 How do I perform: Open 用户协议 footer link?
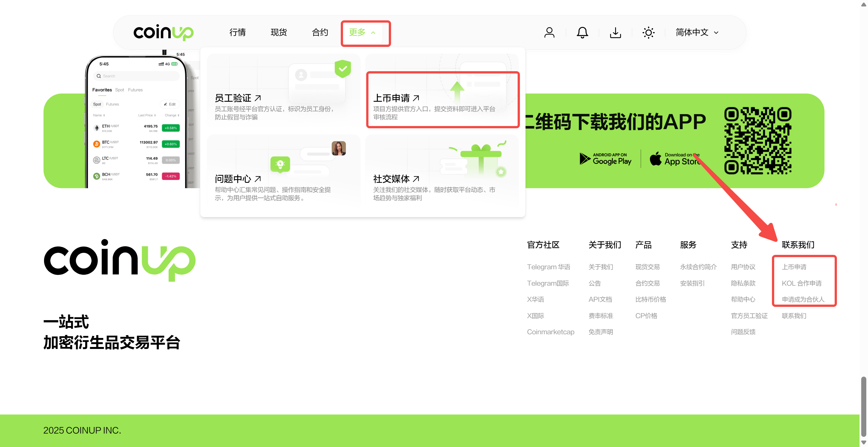[x=743, y=267]
